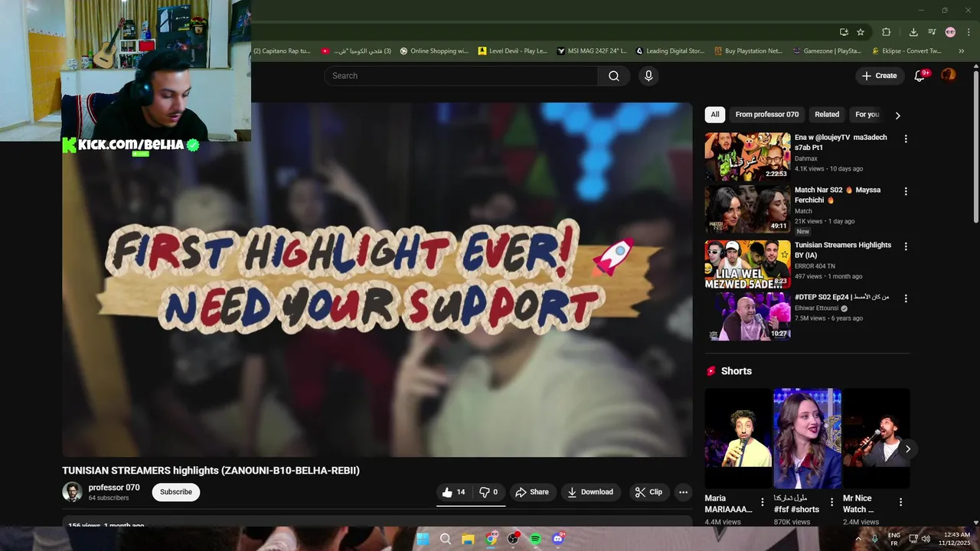This screenshot has height=551, width=980.
Task: Open options for #fsf #shorts short
Action: (831, 502)
